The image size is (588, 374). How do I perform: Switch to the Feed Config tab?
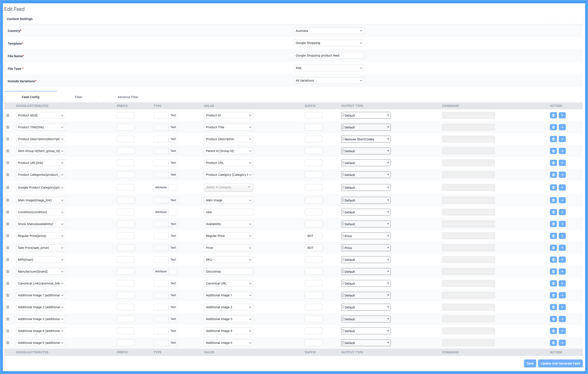(31, 97)
